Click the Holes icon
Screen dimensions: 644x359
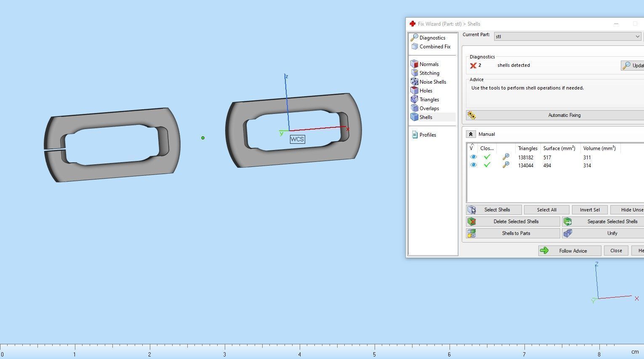[x=415, y=91]
